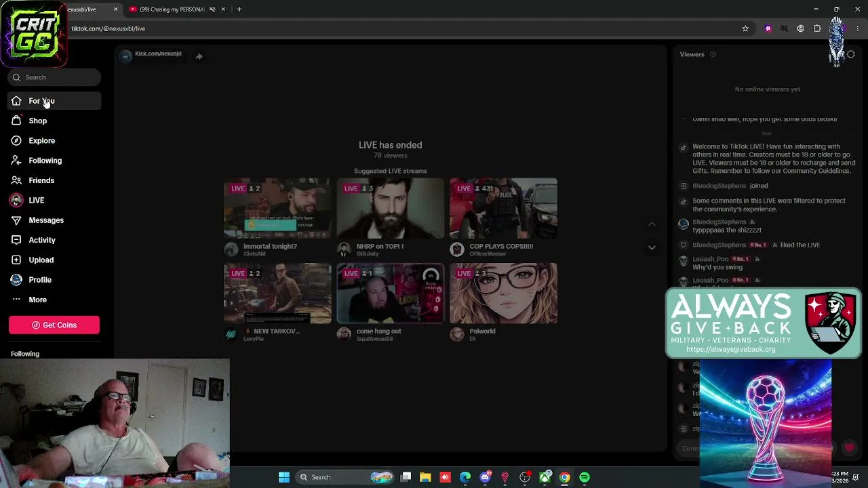Open Spotify from the taskbar

click(x=585, y=477)
